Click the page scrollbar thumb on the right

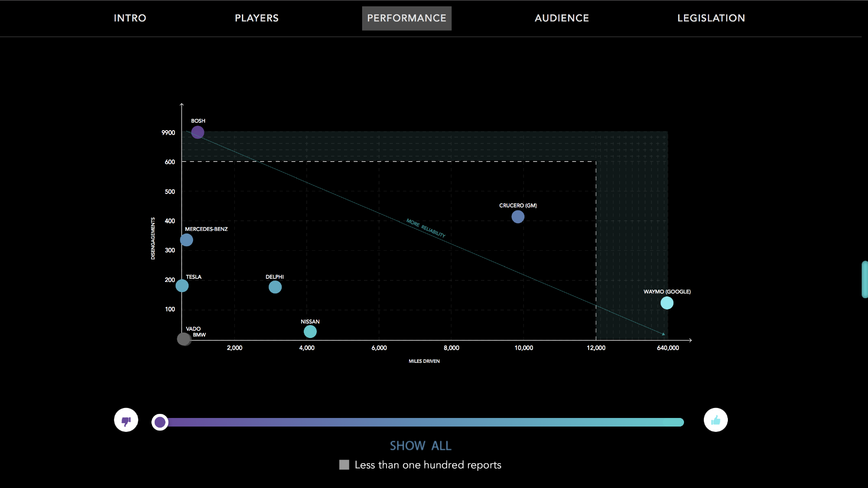pyautogui.click(x=864, y=279)
